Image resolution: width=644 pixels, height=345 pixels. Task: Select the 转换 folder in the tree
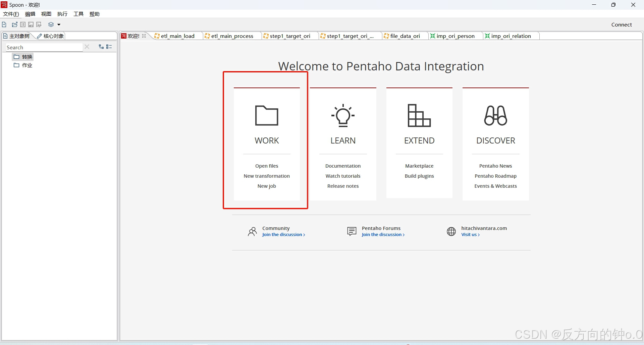point(23,57)
